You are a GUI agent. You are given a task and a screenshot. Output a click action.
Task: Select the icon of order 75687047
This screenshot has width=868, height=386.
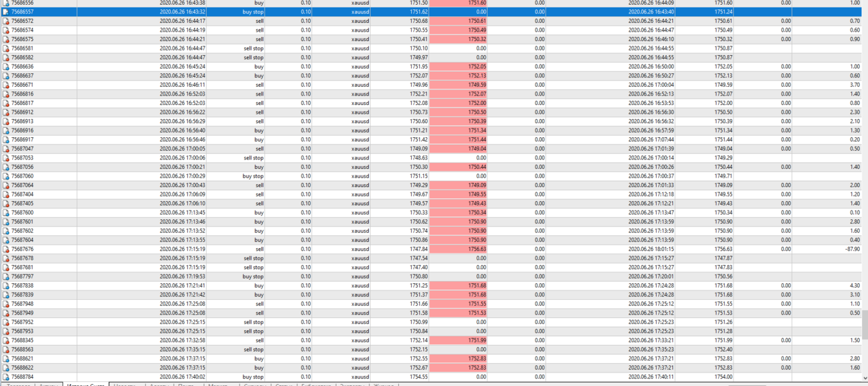point(5,149)
